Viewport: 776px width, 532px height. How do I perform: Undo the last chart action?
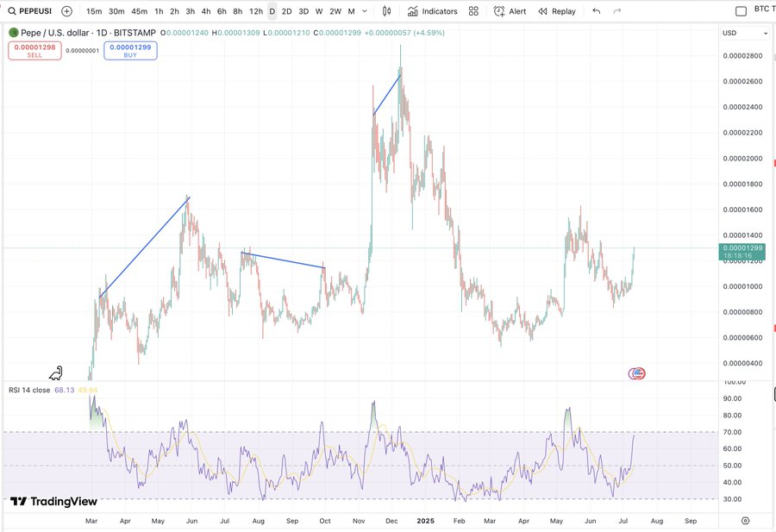tap(597, 11)
